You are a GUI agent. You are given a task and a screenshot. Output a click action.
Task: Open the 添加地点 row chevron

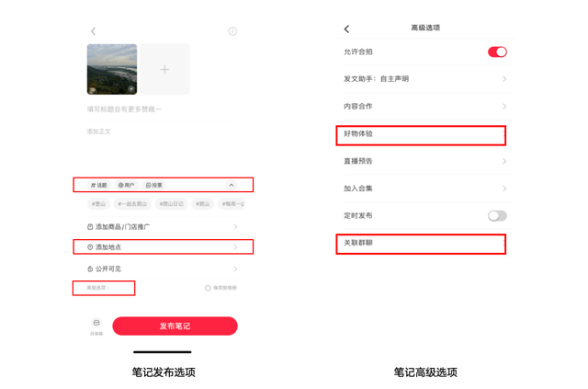pyautogui.click(x=235, y=247)
